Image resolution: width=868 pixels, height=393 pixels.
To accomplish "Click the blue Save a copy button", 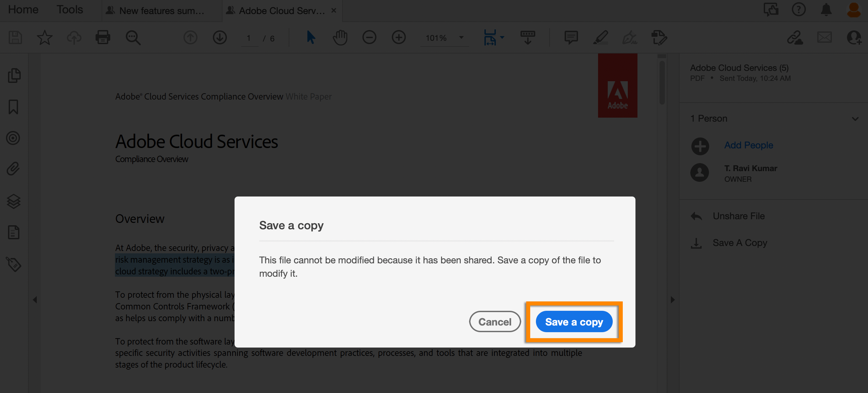I will tap(574, 321).
